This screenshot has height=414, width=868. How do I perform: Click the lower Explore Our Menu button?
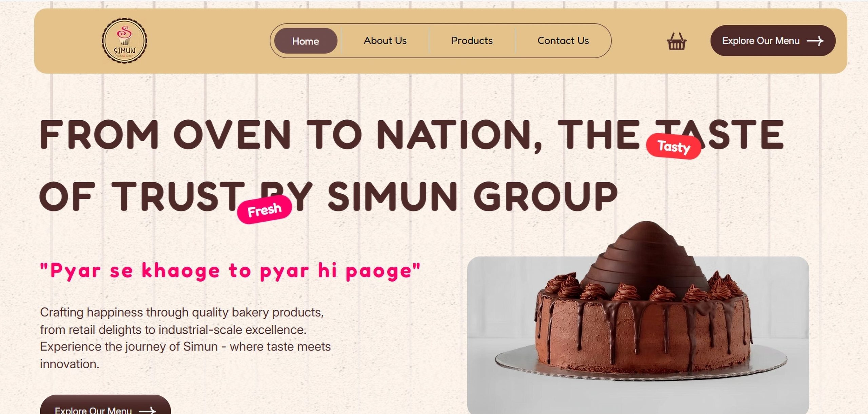tap(105, 404)
